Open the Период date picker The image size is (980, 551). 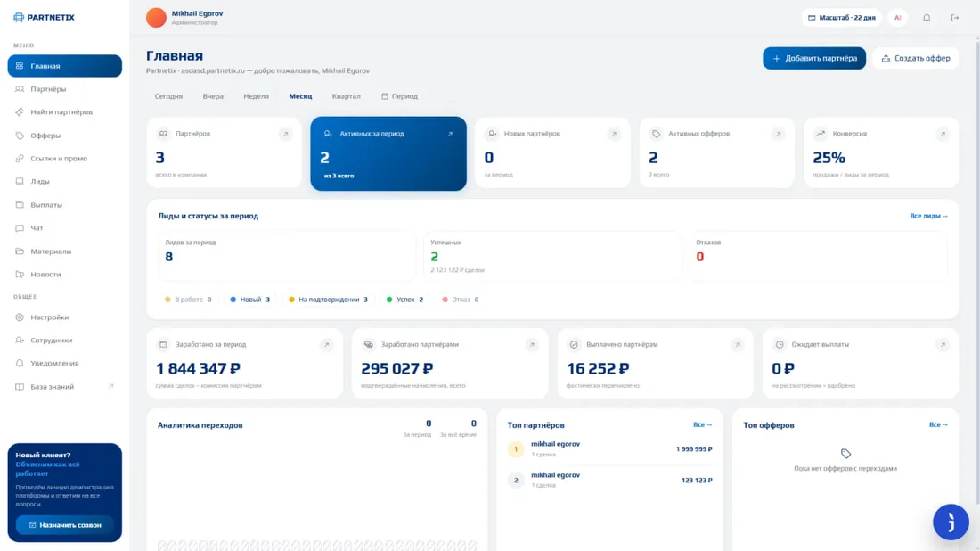[399, 96]
